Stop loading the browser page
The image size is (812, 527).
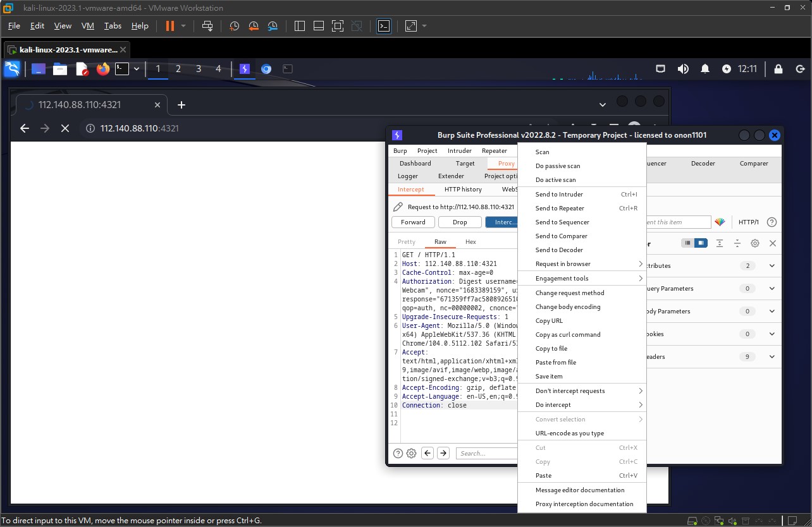coord(65,128)
